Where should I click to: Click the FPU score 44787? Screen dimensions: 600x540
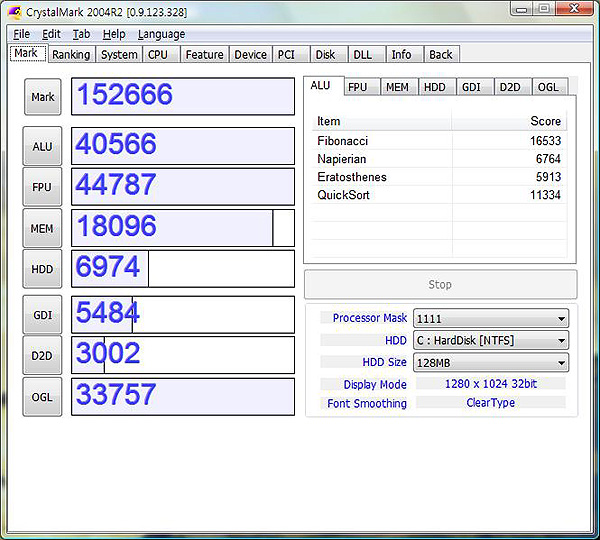coord(116,184)
